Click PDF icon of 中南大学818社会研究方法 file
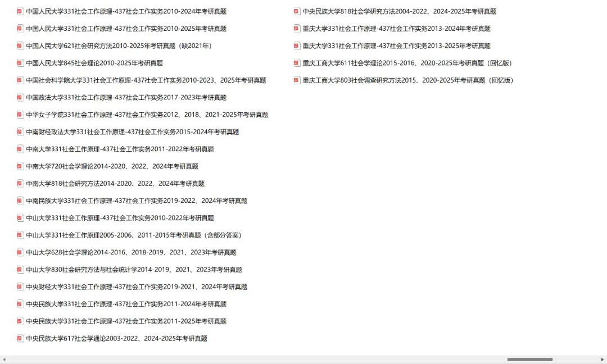This screenshot has width=607, height=364. click(20, 184)
